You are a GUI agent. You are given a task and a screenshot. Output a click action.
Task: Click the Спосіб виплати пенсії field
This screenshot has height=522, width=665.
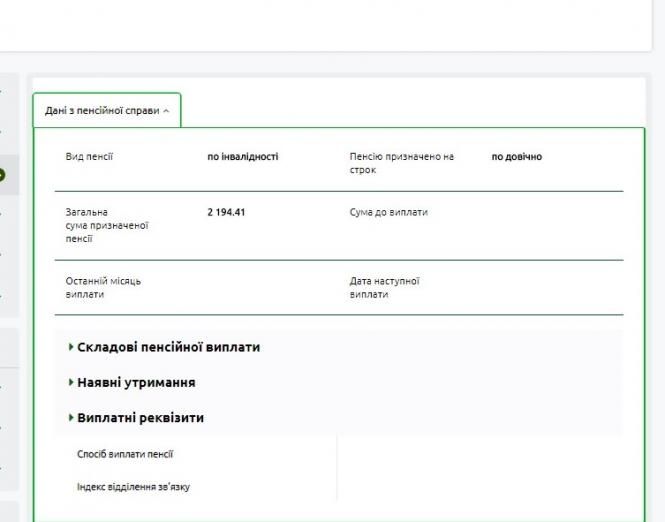click(125, 454)
